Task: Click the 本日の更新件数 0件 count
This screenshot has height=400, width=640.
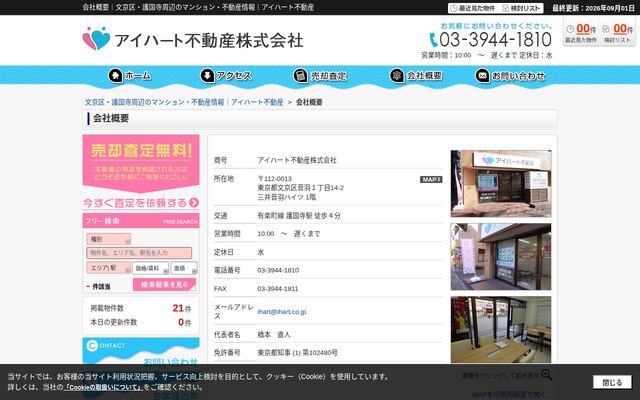Action: tap(184, 322)
